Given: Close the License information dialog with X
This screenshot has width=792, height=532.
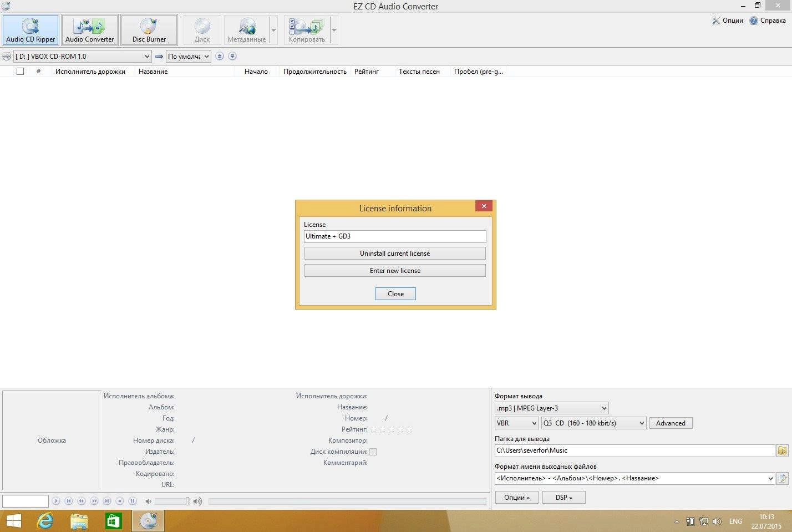Looking at the screenshot, I should pyautogui.click(x=484, y=206).
